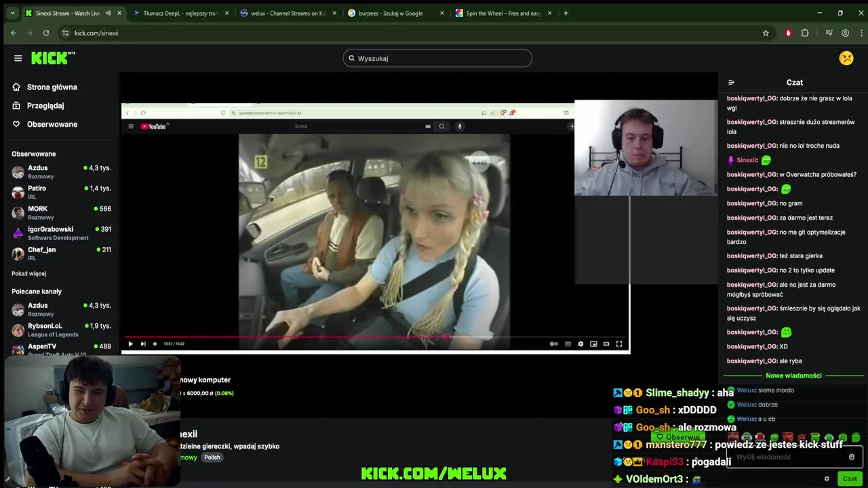
Task: Open IgorGrabowski channel in sidebar
Action: 61,233
